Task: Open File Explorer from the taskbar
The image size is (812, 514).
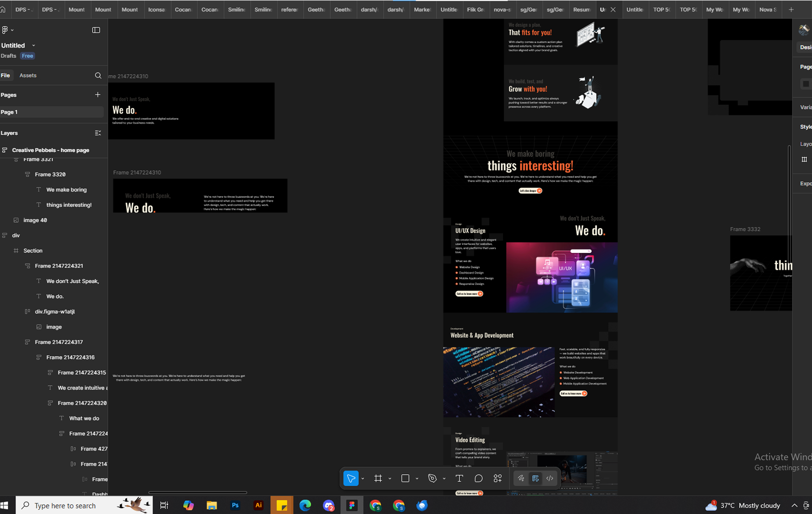Action: click(212, 505)
